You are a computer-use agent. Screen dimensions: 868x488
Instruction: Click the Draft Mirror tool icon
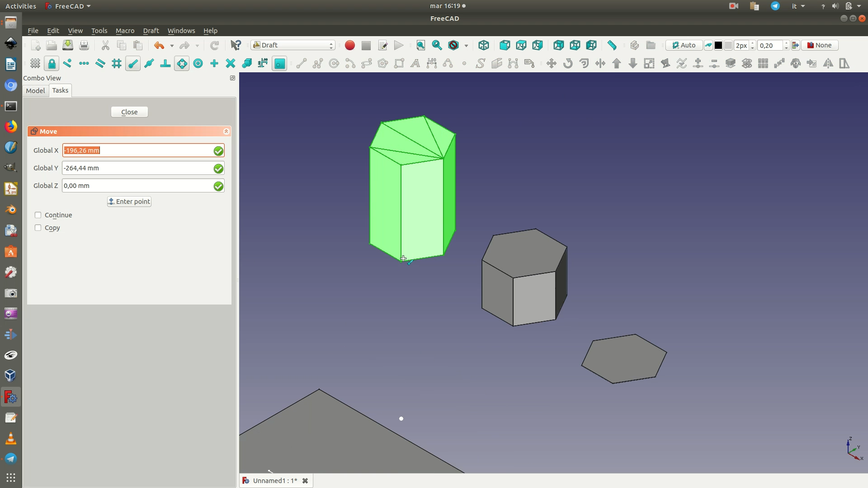pyautogui.click(x=828, y=64)
